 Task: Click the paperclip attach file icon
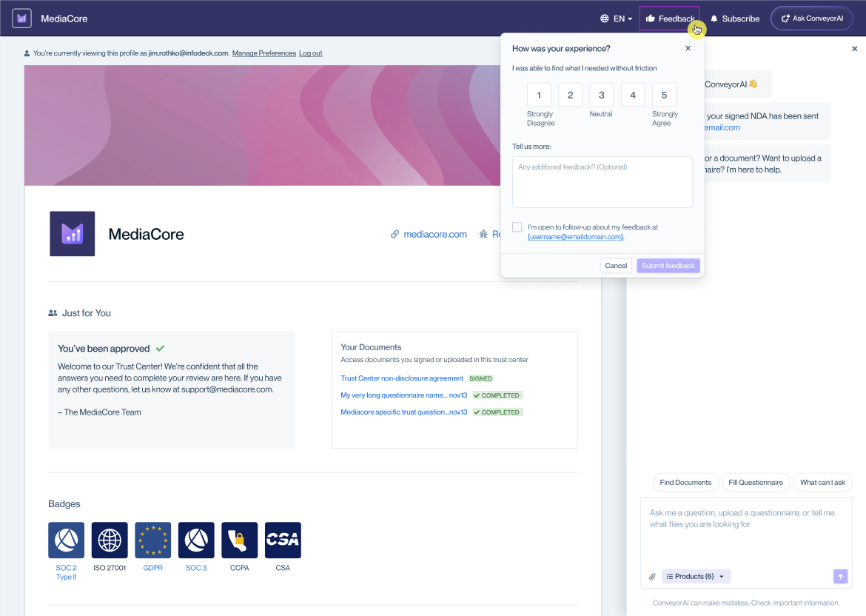[652, 577]
